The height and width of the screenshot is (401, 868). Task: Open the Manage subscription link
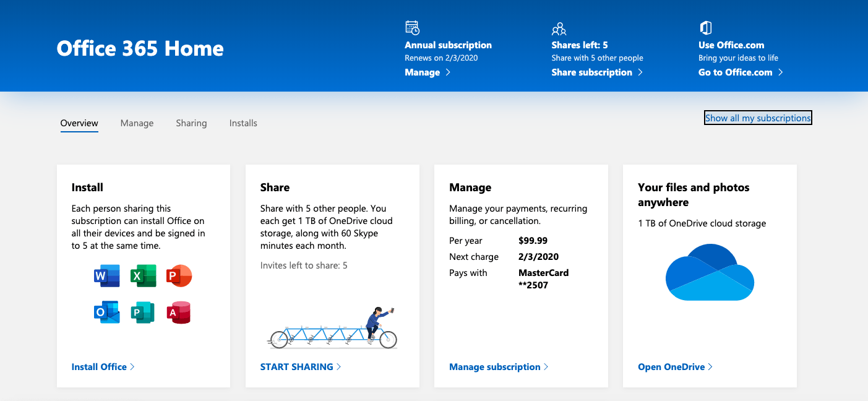pos(499,367)
